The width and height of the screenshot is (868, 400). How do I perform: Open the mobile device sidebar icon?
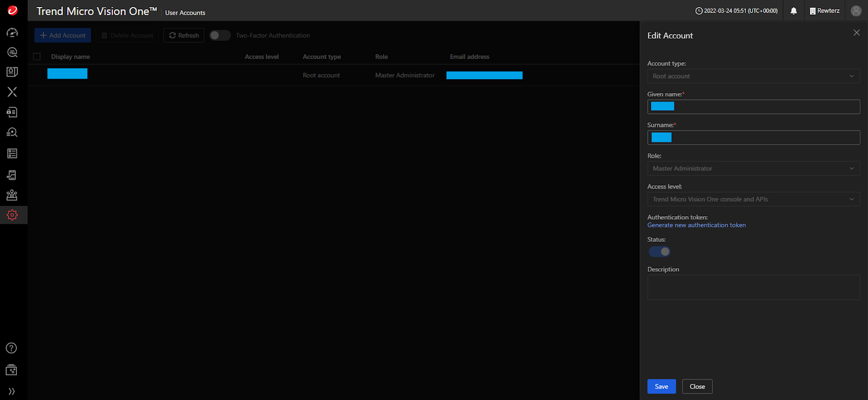pyautogui.click(x=12, y=175)
